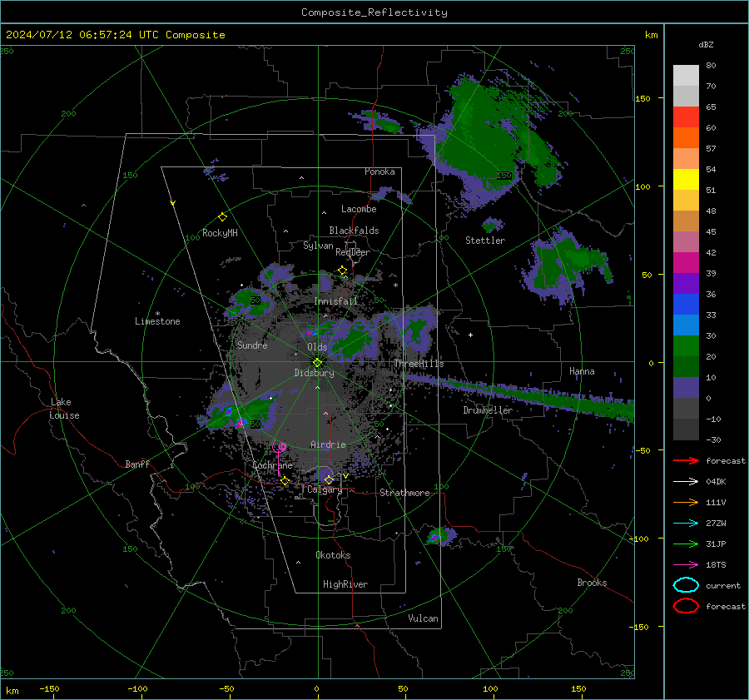Image resolution: width=749 pixels, height=700 pixels.
Task: Click the yellow radar-center diamond above Didsbury
Action: [317, 363]
